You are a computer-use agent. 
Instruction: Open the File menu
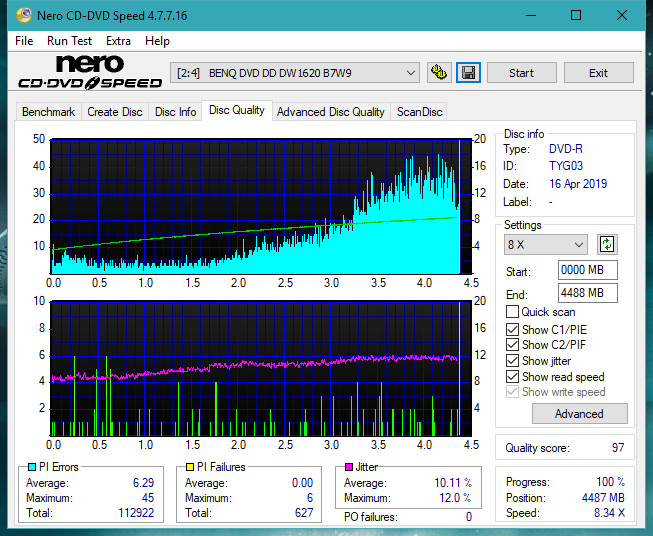pos(24,41)
